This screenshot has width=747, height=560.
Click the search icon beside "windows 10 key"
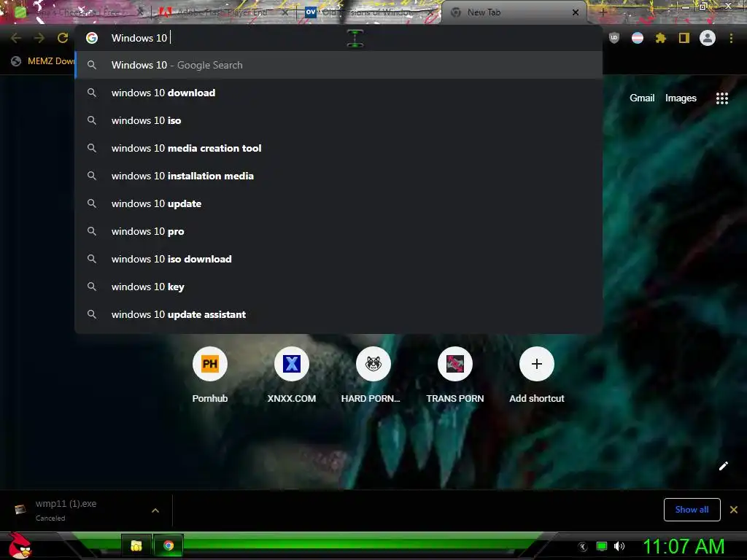point(92,287)
